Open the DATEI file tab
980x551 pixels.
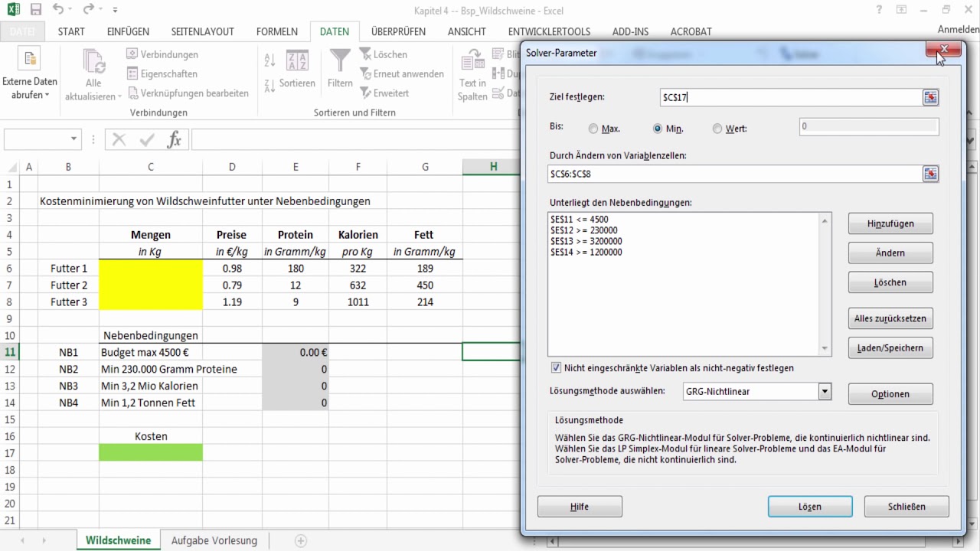click(x=22, y=31)
